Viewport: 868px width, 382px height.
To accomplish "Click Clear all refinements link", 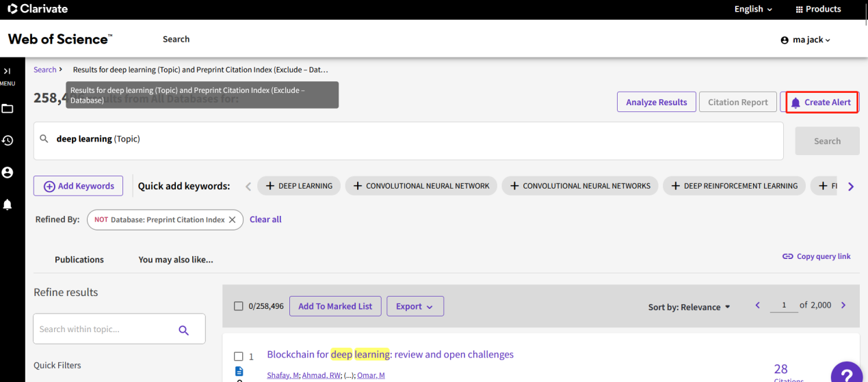I will pos(265,219).
